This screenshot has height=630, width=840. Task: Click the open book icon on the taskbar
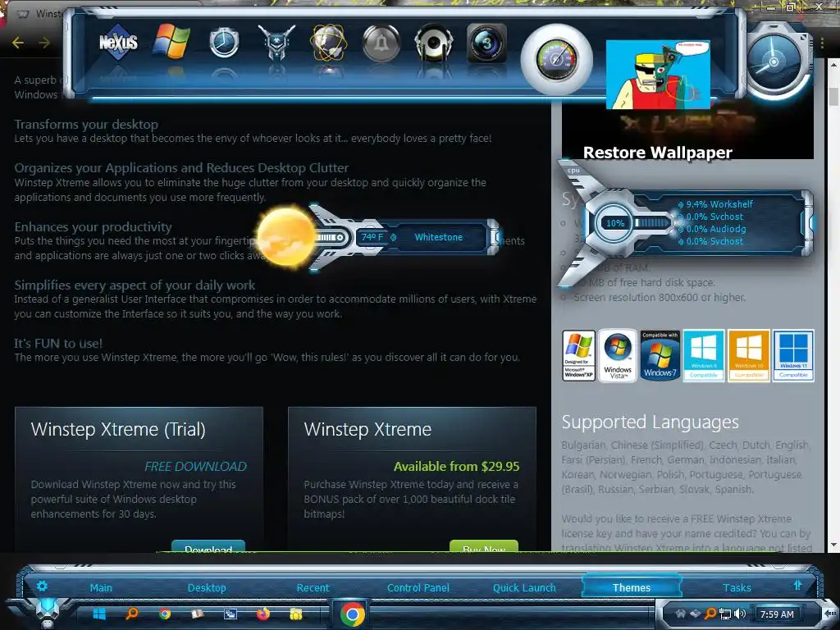[198, 614]
